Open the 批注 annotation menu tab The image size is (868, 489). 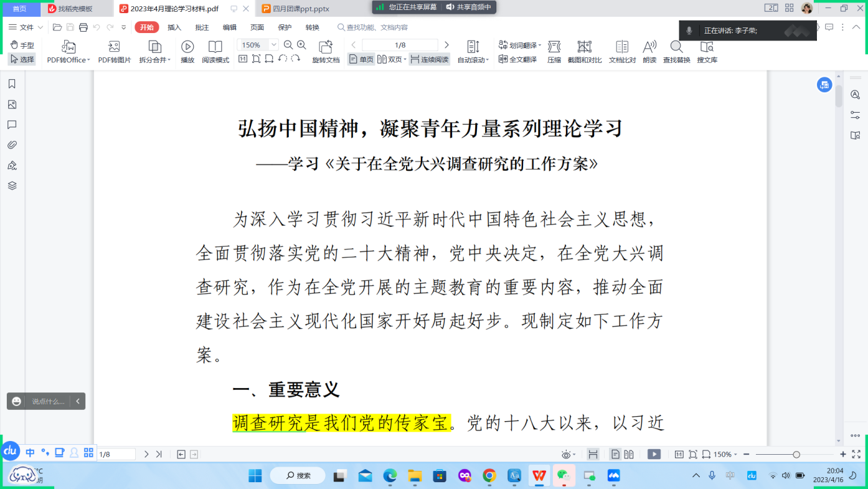coord(202,27)
